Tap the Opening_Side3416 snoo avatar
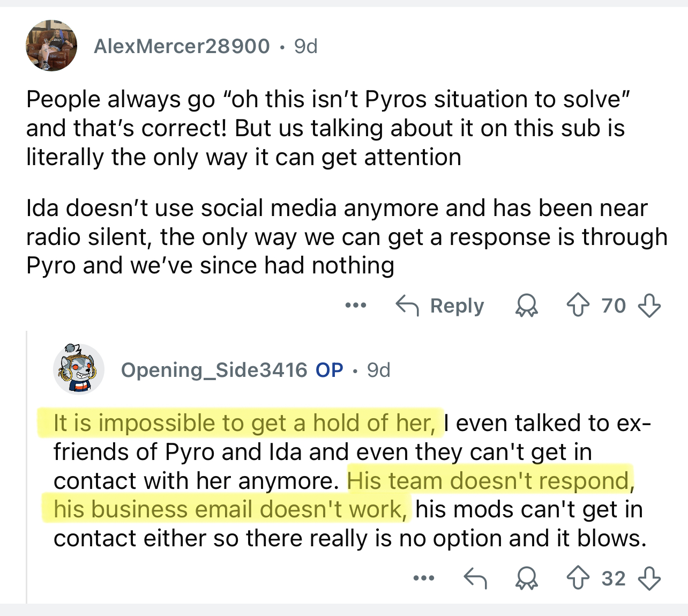 [x=79, y=369]
